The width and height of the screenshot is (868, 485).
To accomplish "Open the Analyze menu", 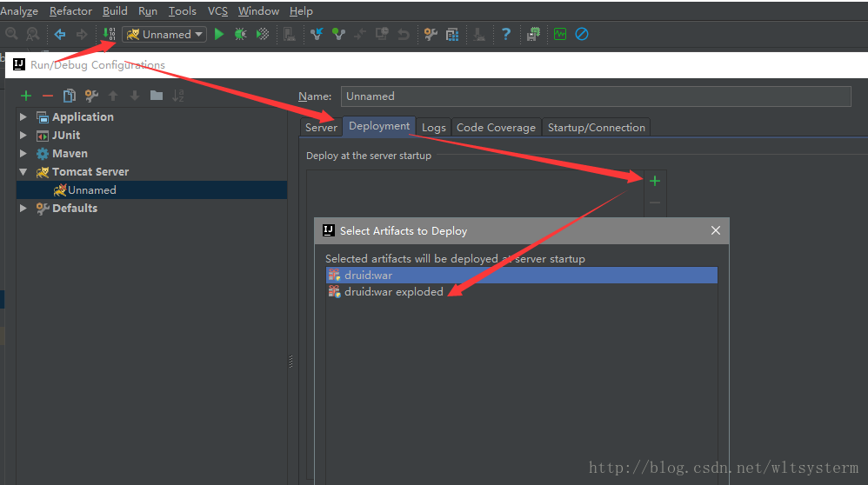I will pyautogui.click(x=19, y=11).
